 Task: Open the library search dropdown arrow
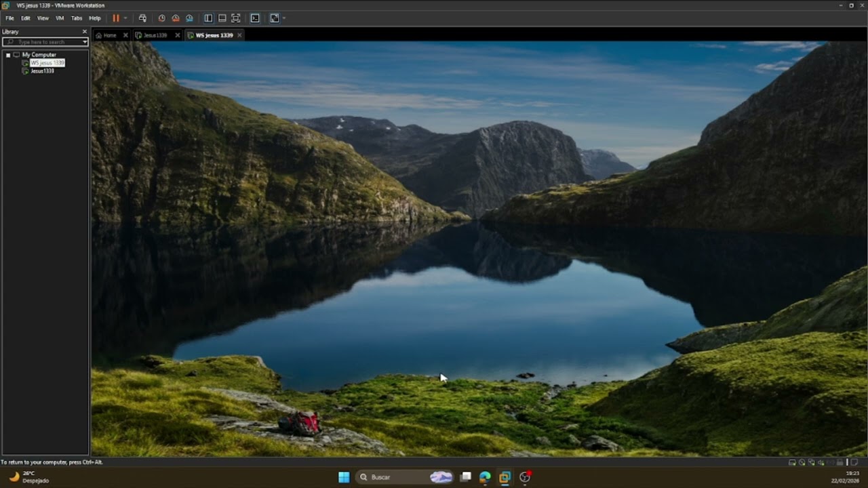pyautogui.click(x=85, y=42)
